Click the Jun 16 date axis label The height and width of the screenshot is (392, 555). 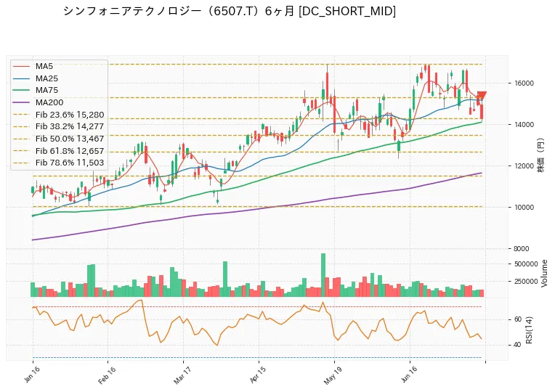click(409, 375)
